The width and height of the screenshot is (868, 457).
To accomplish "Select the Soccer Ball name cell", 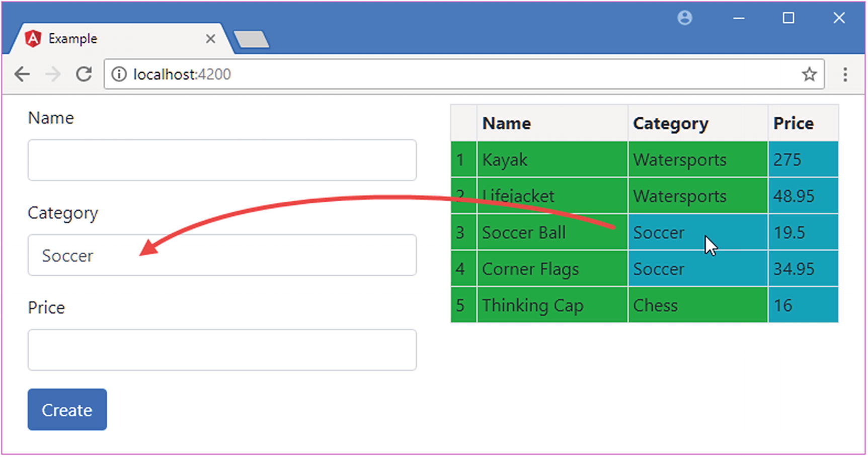I will [552, 232].
